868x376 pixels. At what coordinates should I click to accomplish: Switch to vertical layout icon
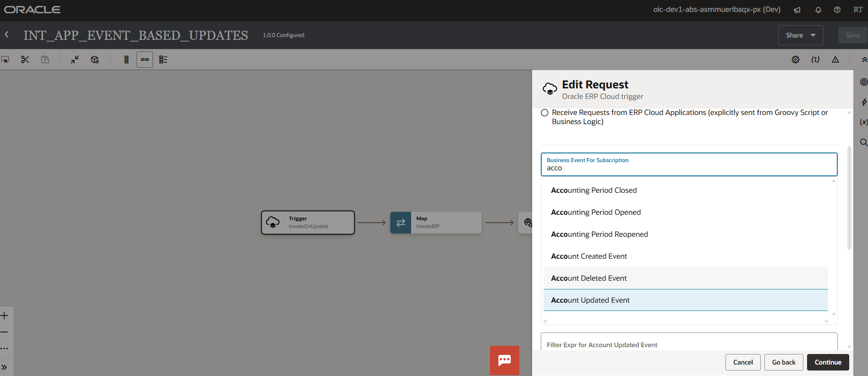coord(126,60)
